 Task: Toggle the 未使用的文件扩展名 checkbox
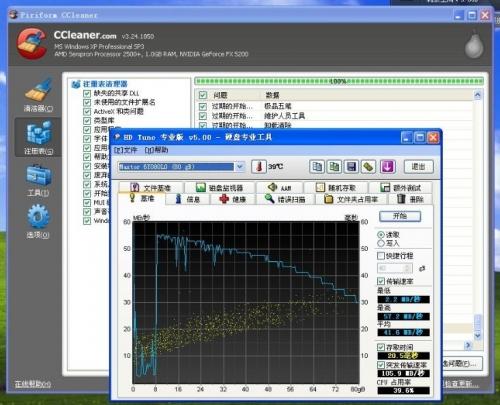(x=87, y=102)
